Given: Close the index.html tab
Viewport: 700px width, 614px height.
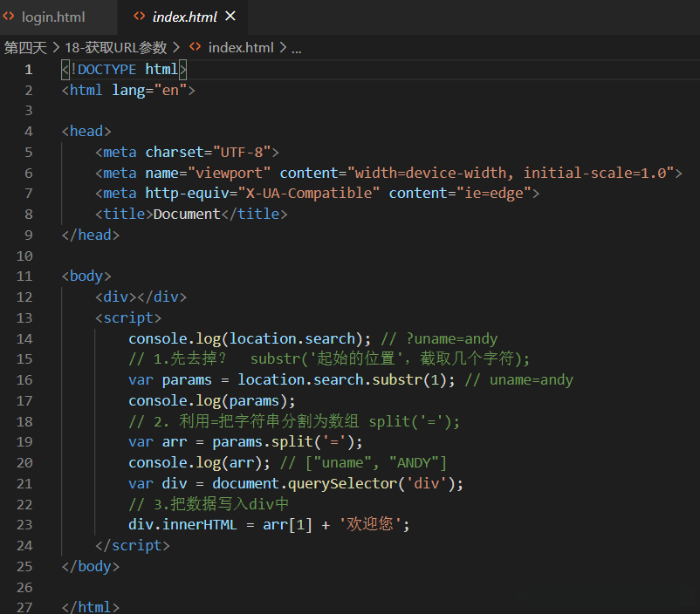Looking at the screenshot, I should pos(230,17).
